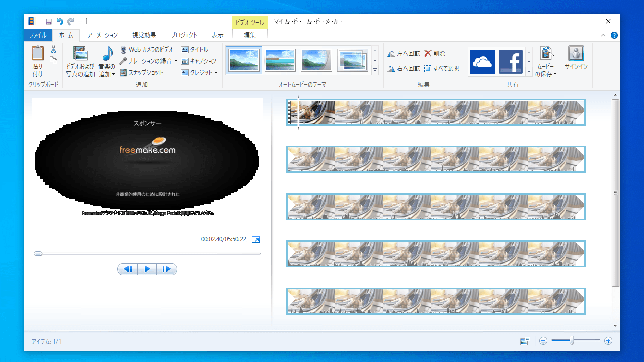Viewport: 644px width, 362px height.
Task: Click the third timeline clip strip
Action: [x=436, y=207]
